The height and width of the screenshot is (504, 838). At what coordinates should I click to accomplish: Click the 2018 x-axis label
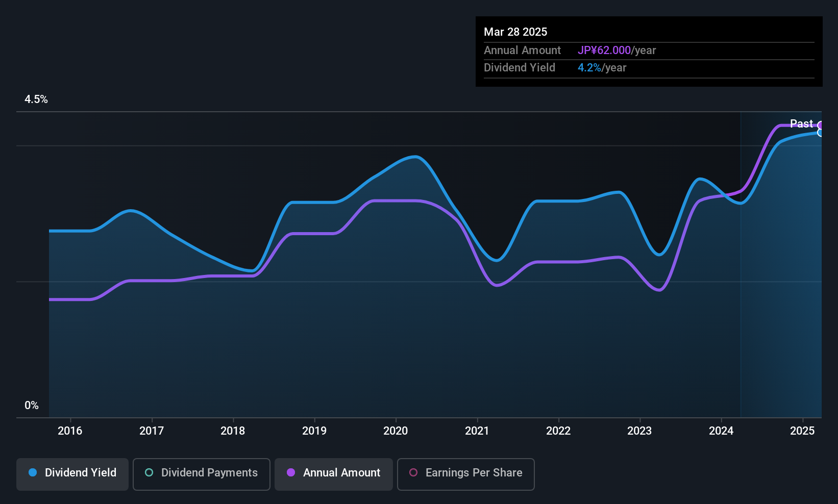click(233, 431)
